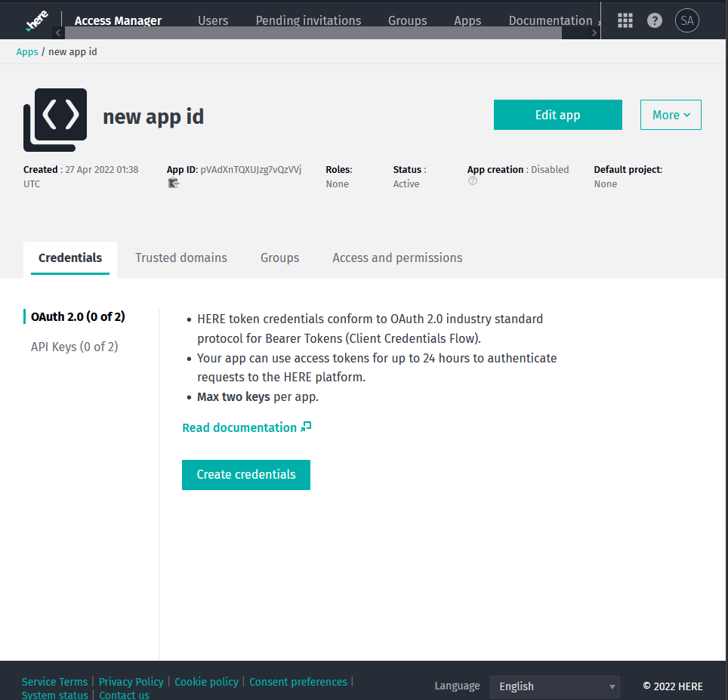Open System status link
Viewport: 728px width, 700px height.
tap(55, 695)
